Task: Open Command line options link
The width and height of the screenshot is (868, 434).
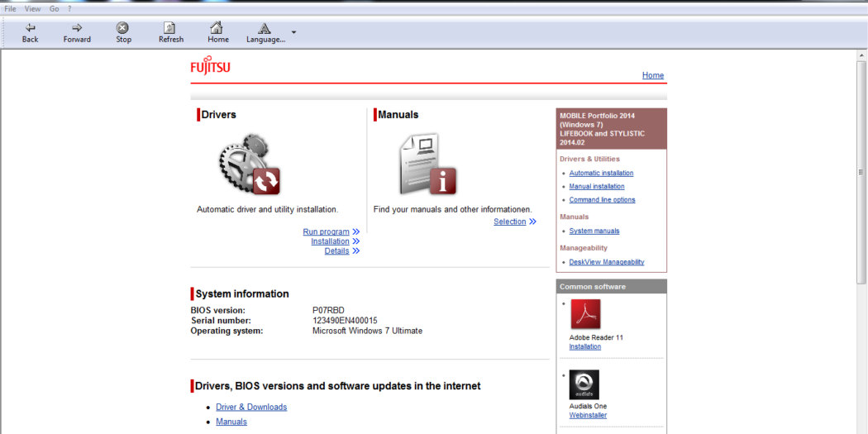Action: 603,200
